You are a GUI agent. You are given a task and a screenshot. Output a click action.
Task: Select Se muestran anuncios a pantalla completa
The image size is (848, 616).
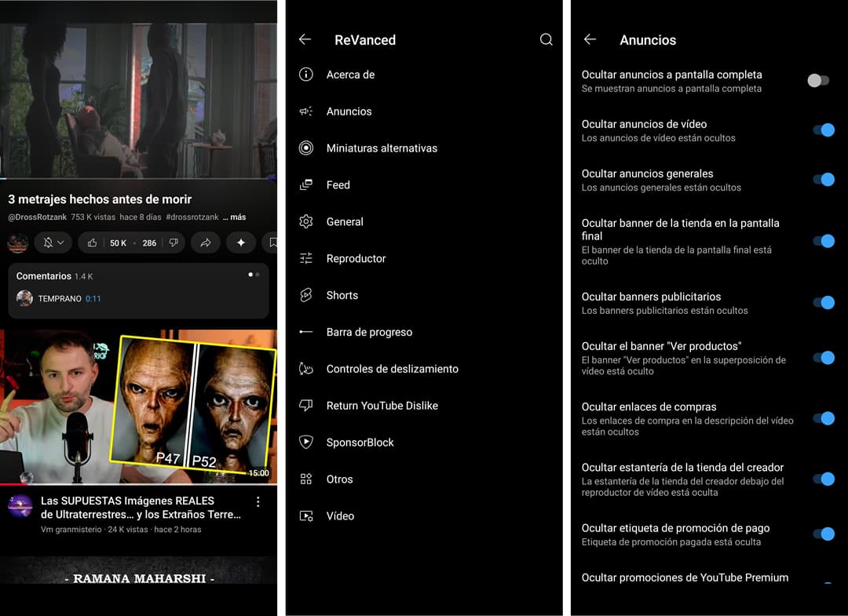coord(671,89)
